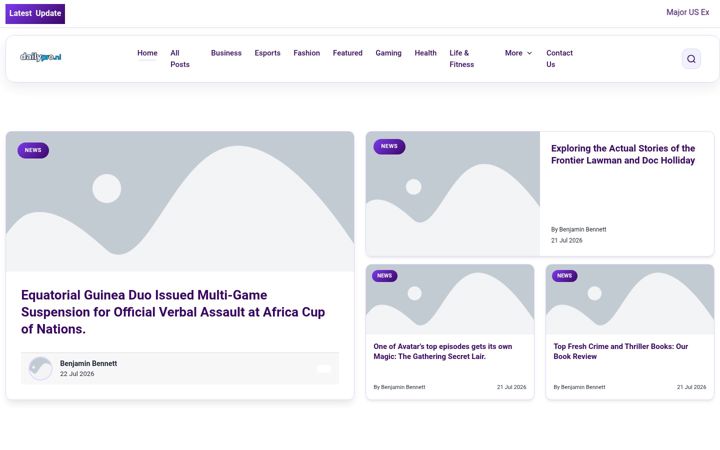The width and height of the screenshot is (720, 450).
Task: Open Equatorial Guinea Duo suspension article
Action: [x=173, y=312]
